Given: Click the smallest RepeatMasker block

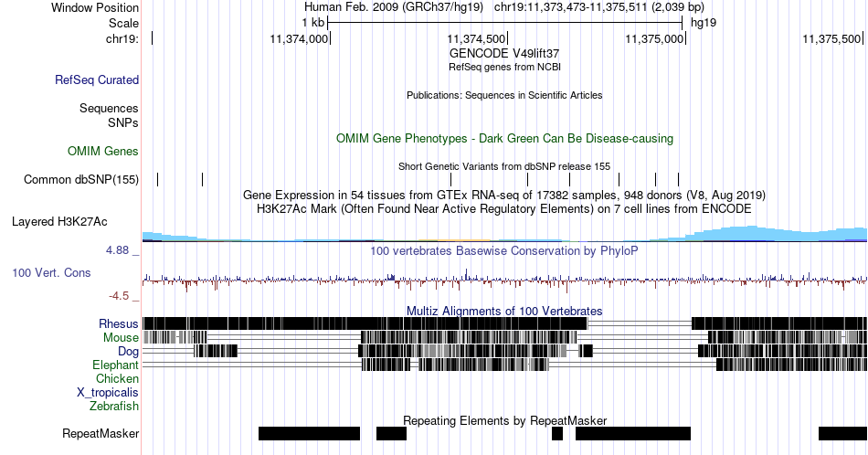Looking at the screenshot, I should click(x=557, y=433).
